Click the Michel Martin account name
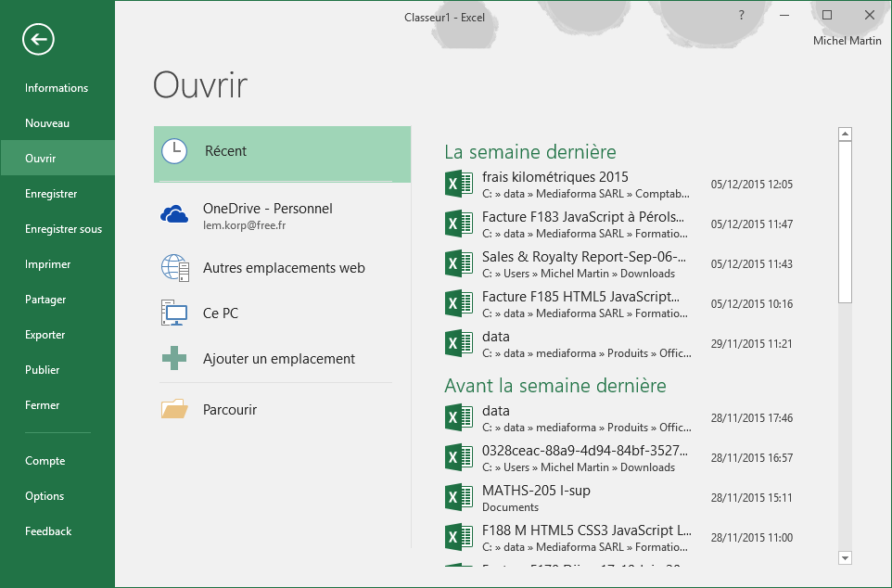Viewport: 892px width, 588px height. (x=847, y=41)
